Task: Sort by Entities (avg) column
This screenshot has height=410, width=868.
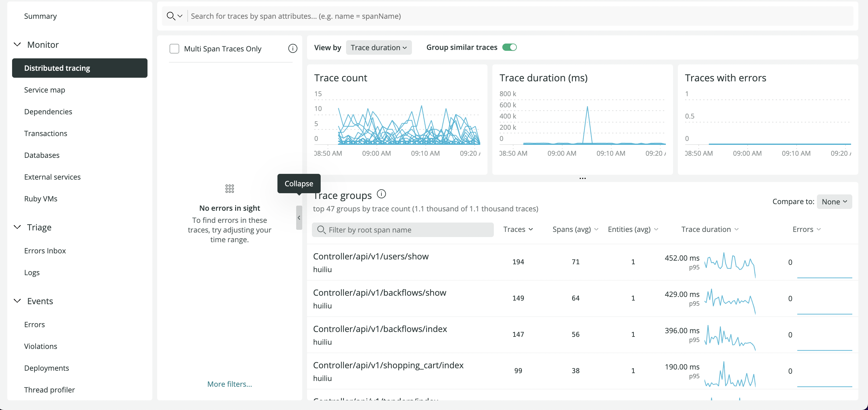Action: 633,229
